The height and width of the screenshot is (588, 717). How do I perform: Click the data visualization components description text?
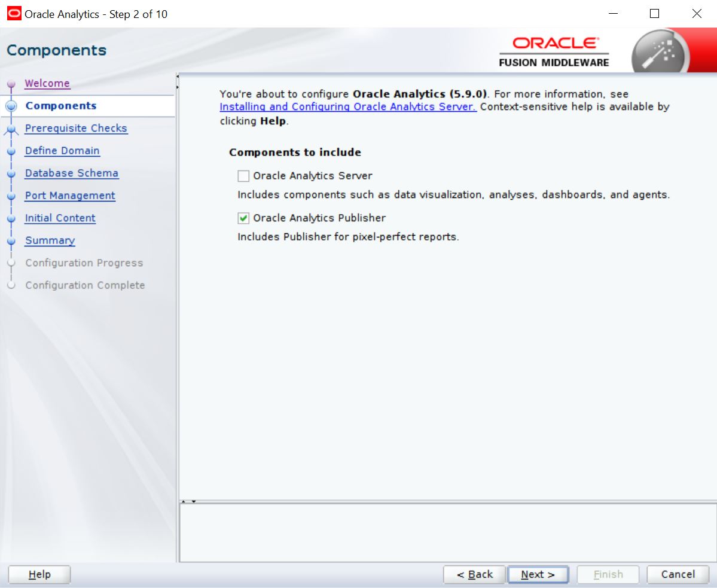[x=454, y=195]
